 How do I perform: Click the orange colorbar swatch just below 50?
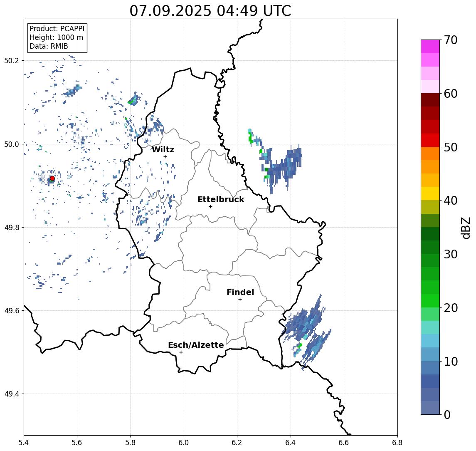pos(430,154)
